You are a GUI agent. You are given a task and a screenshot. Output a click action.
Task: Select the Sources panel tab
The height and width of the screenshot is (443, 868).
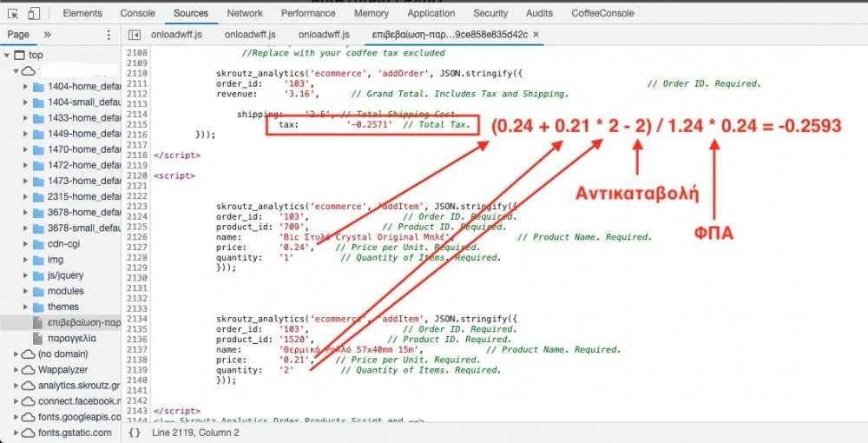191,13
